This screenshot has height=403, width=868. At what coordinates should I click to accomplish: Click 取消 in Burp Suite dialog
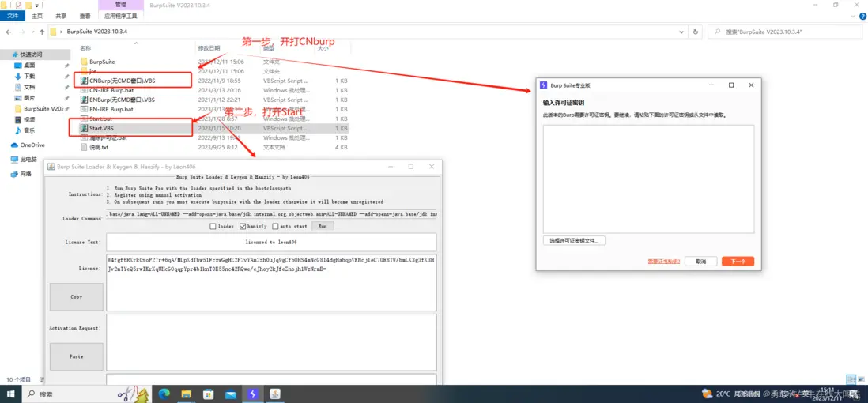pos(701,262)
